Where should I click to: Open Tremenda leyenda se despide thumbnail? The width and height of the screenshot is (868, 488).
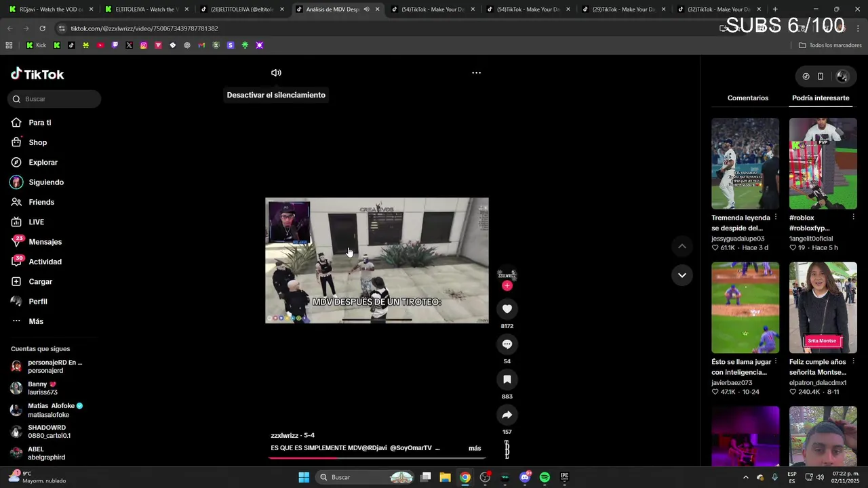pos(745,164)
